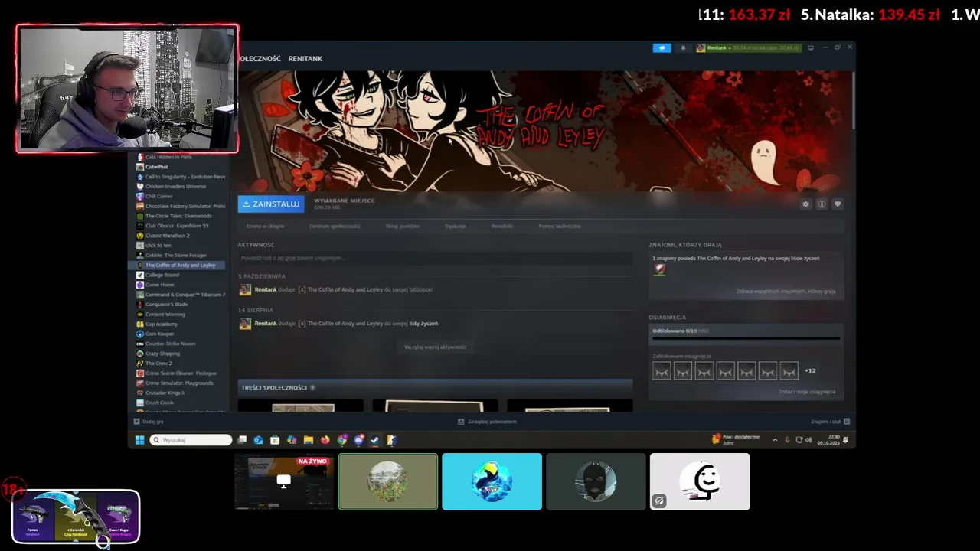Open Steam icon in Windows taskbar

point(374,440)
